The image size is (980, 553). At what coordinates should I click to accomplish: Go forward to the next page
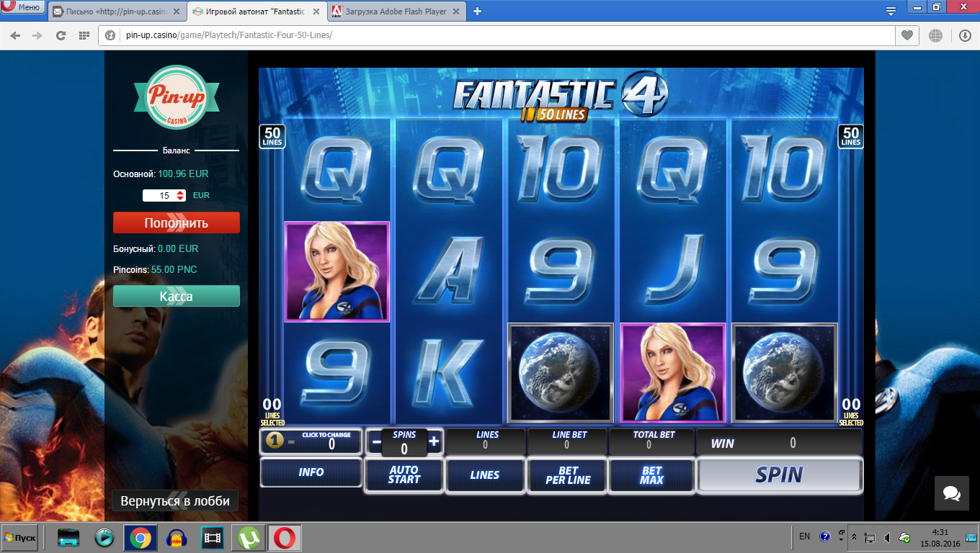coord(37,35)
